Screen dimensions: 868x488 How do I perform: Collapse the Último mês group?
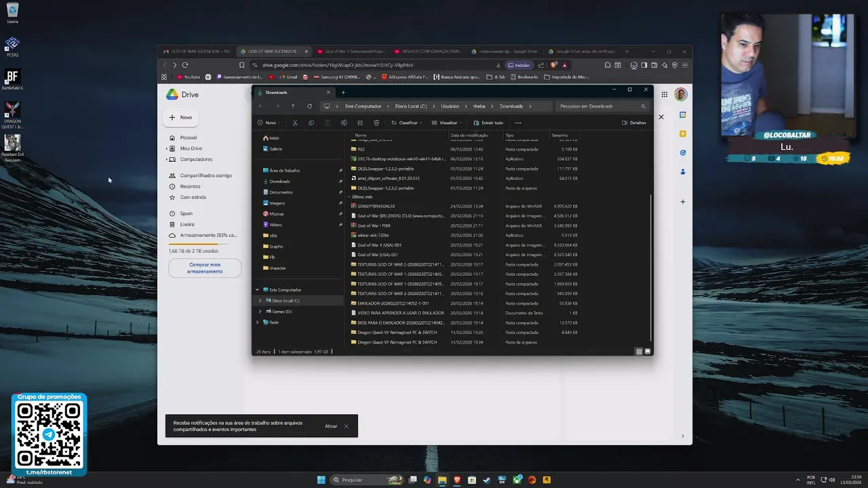[x=349, y=197]
